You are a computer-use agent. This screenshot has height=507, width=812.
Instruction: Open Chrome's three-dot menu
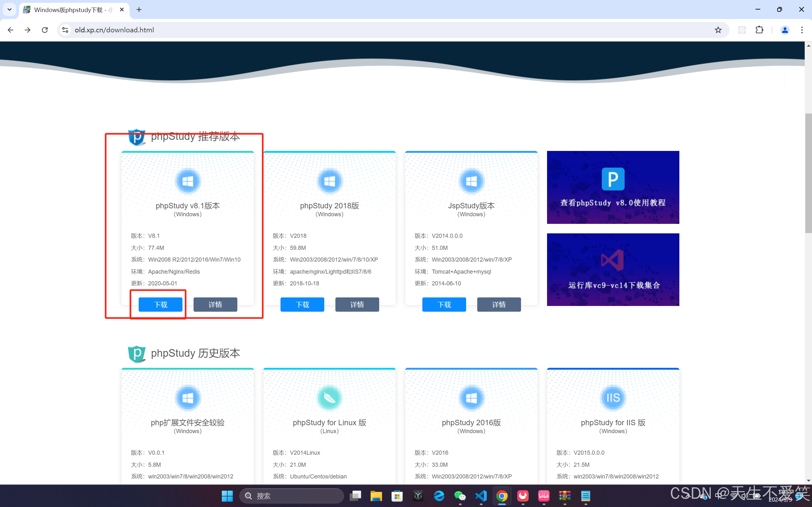click(x=802, y=30)
